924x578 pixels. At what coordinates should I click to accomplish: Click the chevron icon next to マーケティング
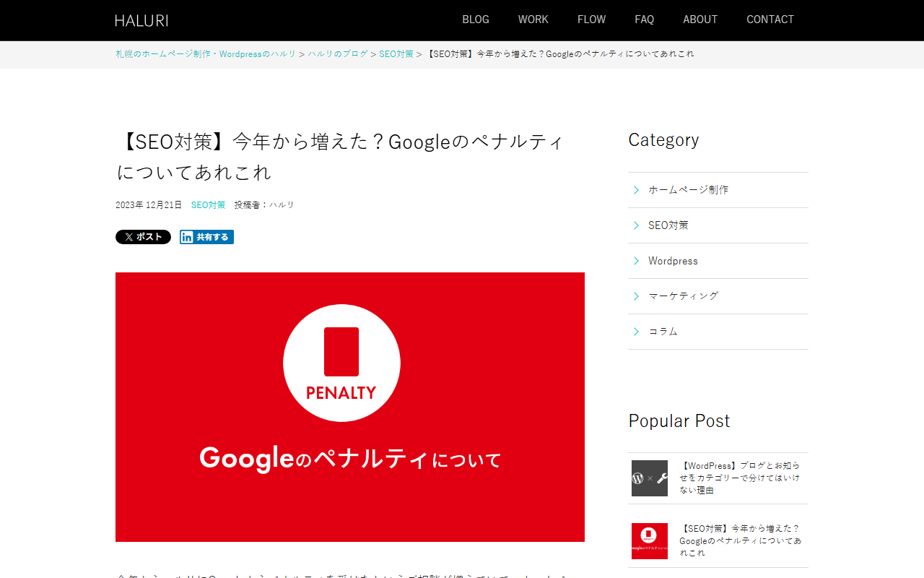click(x=636, y=296)
